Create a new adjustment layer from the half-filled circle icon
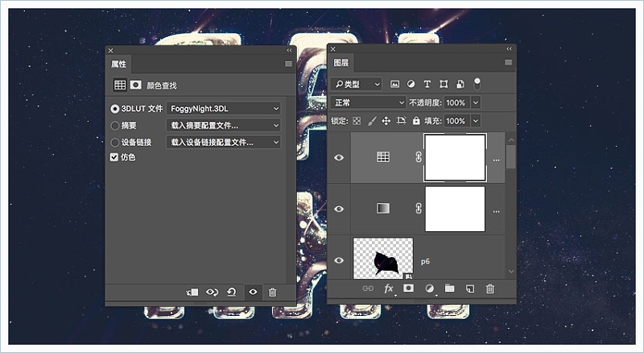The width and height of the screenshot is (644, 353). click(x=429, y=289)
